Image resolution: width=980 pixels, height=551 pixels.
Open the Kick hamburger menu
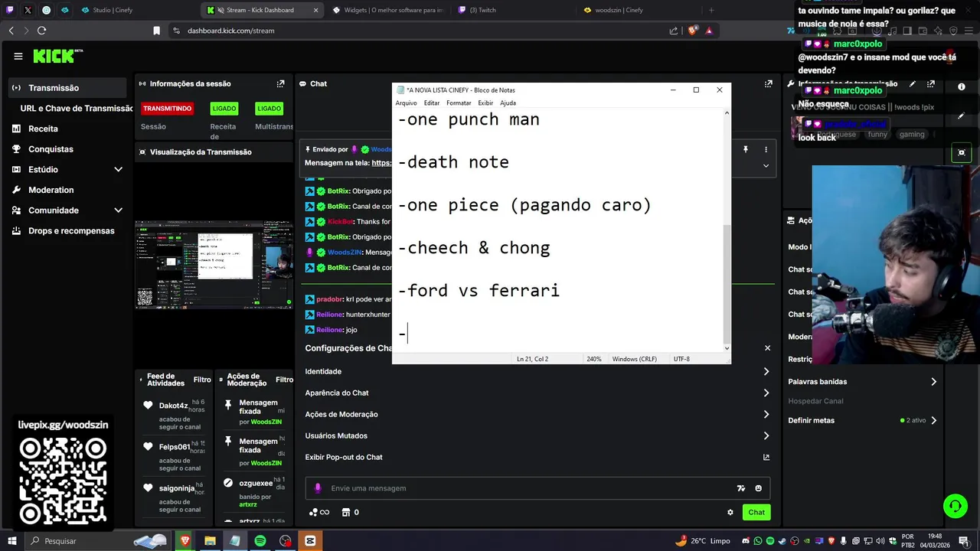pyautogui.click(x=18, y=56)
